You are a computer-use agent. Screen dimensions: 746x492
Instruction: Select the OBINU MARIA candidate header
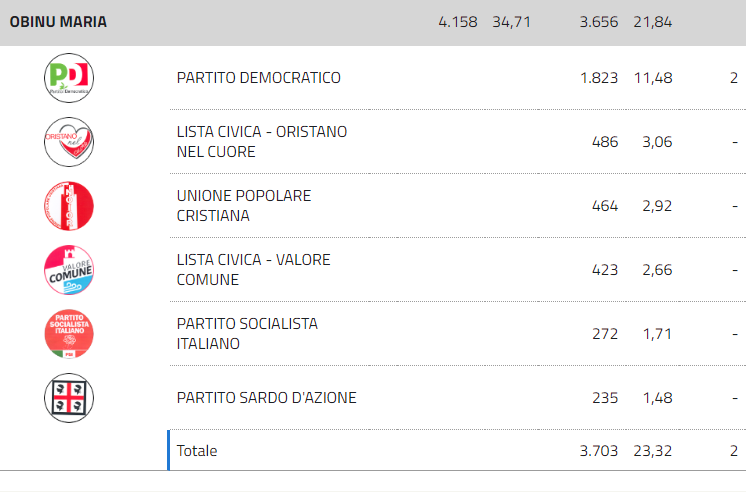[x=58, y=22]
